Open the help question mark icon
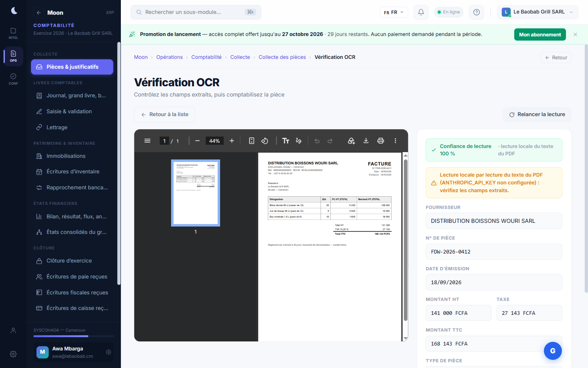This screenshot has width=588, height=368. point(477,12)
